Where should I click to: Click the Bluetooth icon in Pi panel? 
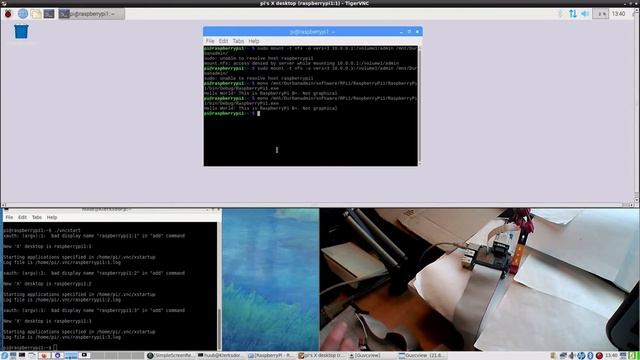pyautogui.click(x=560, y=14)
